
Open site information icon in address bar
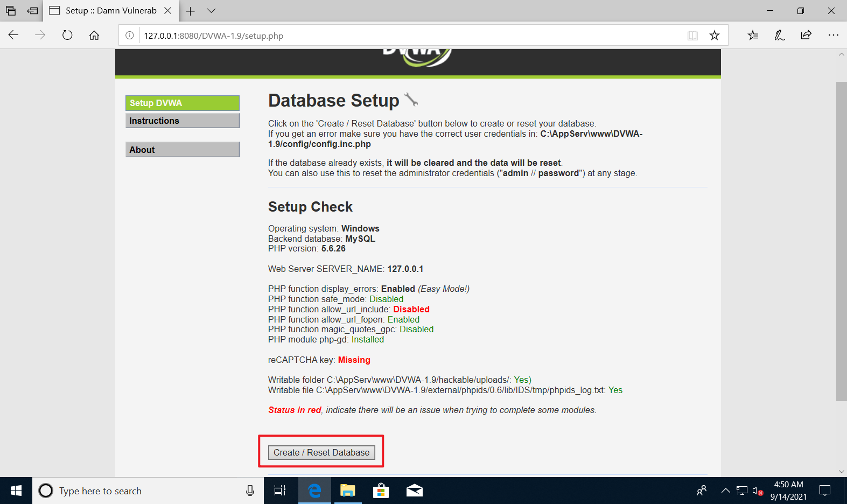coord(130,36)
